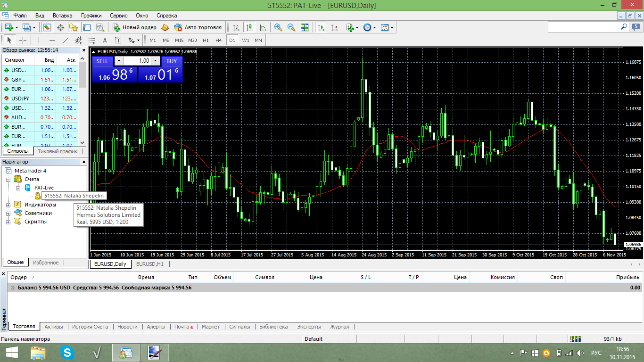Open the Почта terminal tab

183,327
